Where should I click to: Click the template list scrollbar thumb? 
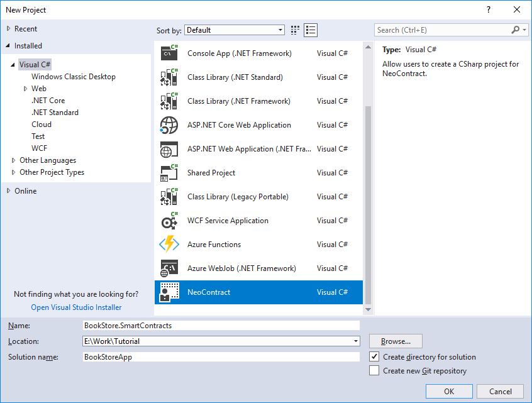tap(368, 206)
